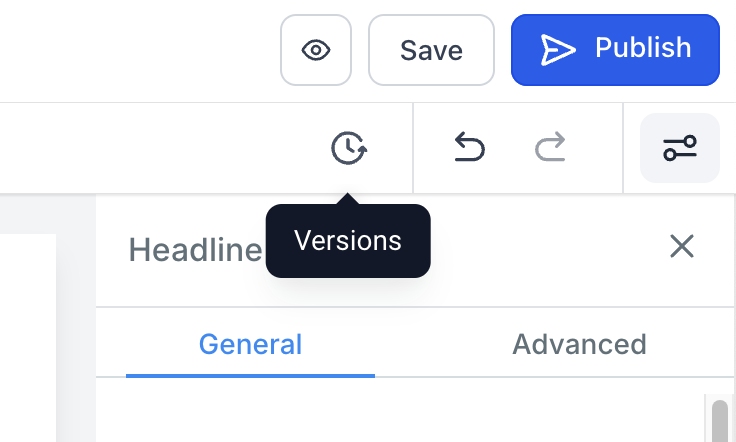This screenshot has height=442, width=736.
Task: Click the empty panel area below the tabs
Action: click(x=400, y=412)
